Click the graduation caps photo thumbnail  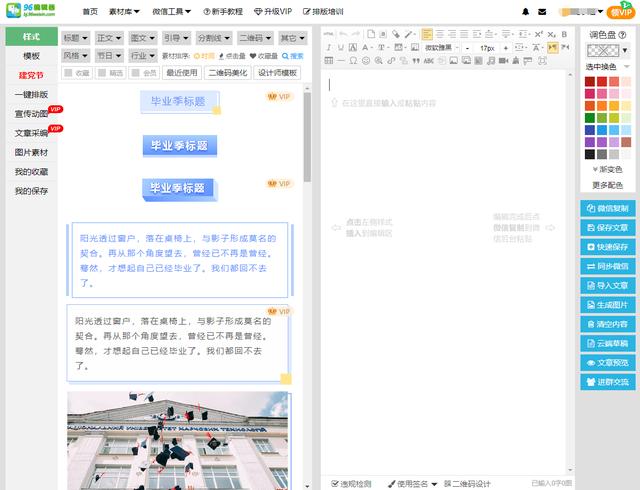tap(177, 440)
